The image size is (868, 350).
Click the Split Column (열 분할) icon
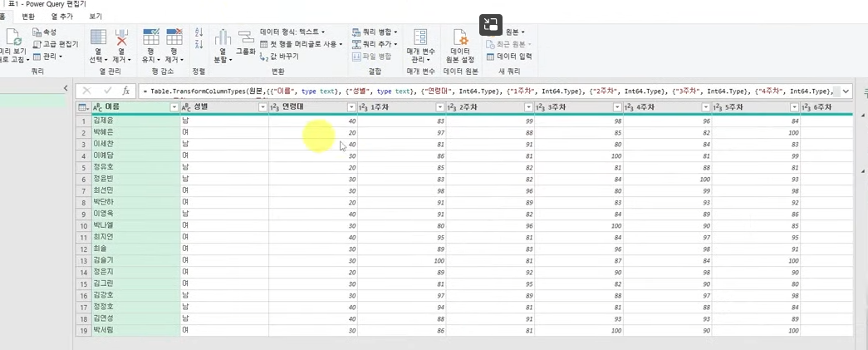tap(223, 37)
